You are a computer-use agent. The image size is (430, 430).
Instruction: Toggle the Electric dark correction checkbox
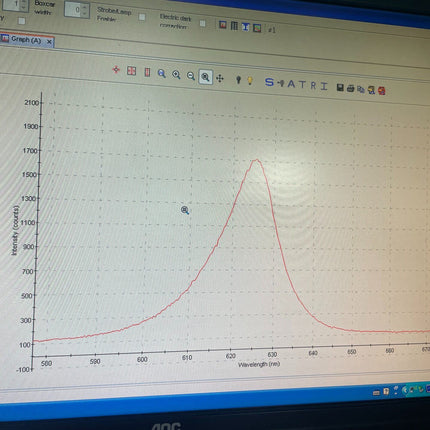pyautogui.click(x=202, y=23)
